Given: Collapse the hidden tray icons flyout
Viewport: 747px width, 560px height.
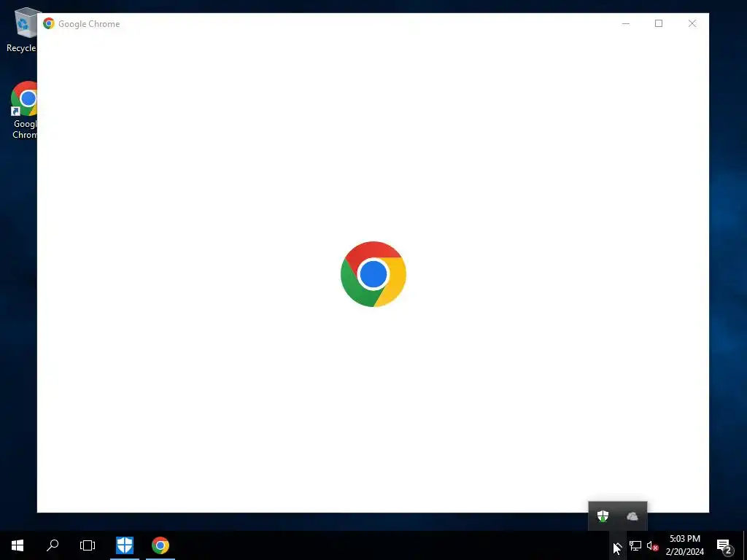Looking at the screenshot, I should (617, 546).
